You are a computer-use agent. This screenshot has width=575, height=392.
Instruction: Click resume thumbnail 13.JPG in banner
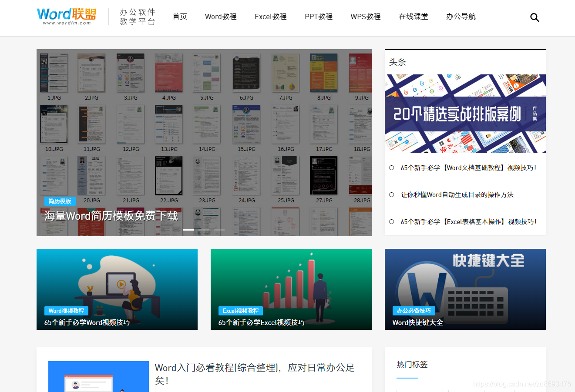(x=169, y=124)
